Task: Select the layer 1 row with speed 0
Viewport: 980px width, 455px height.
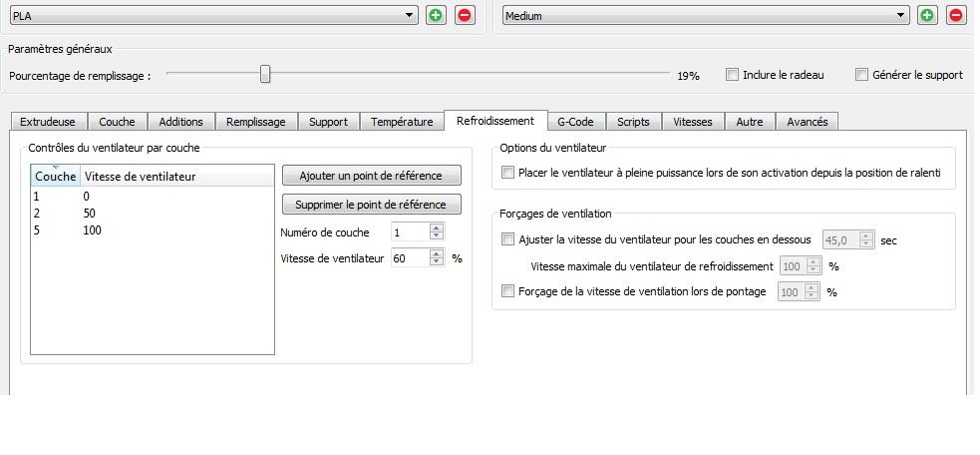Action: pos(152,197)
